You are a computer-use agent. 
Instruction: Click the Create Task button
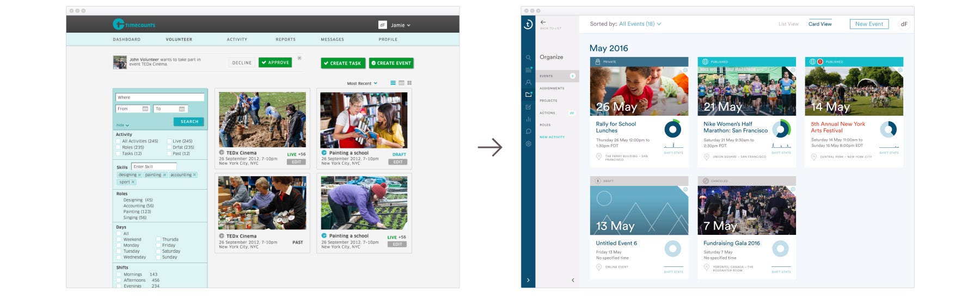pyautogui.click(x=342, y=63)
